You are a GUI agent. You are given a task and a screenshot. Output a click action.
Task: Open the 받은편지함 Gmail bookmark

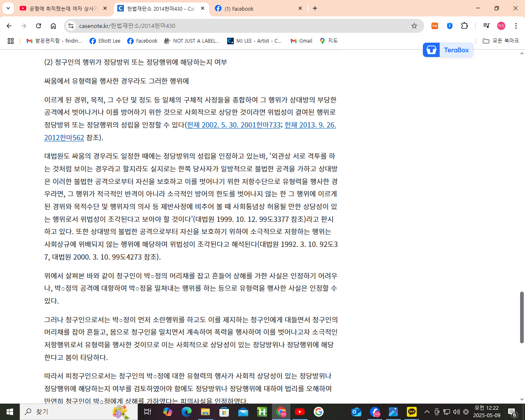coord(54,41)
